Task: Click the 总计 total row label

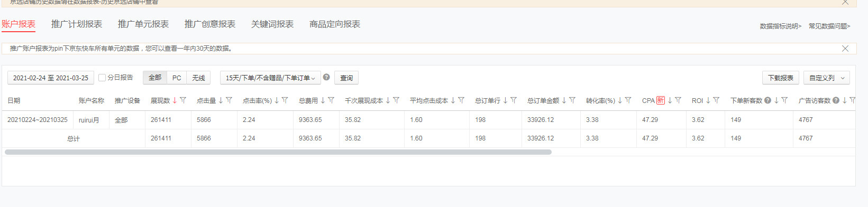Action: coord(74,138)
